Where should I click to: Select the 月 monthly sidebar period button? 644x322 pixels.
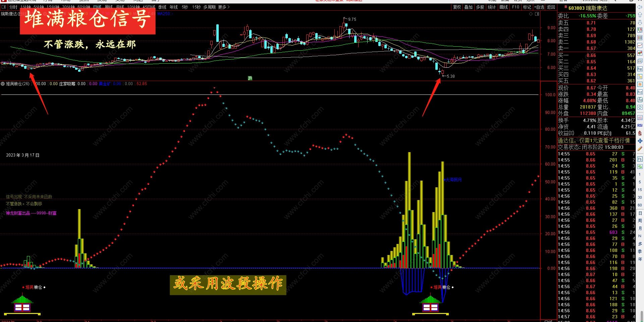click(x=640, y=228)
